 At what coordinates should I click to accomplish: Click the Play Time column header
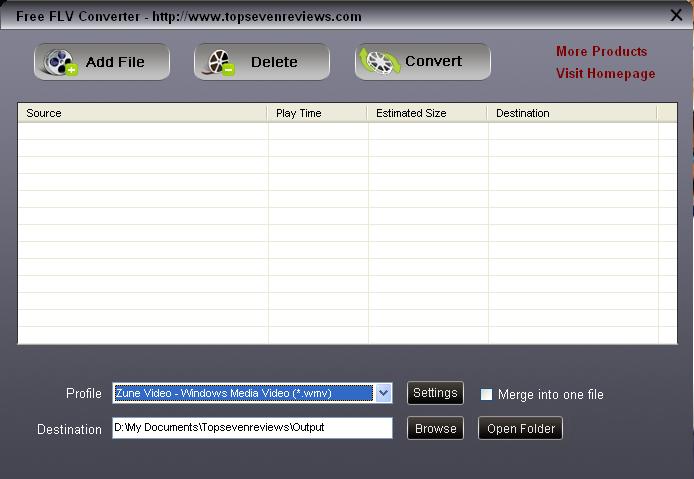(317, 113)
